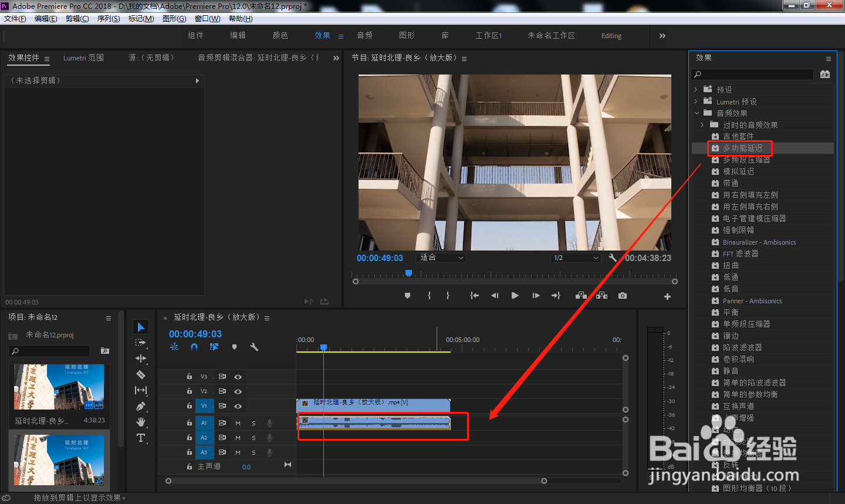Step back one frame
Image resolution: width=845 pixels, height=504 pixels.
pos(495,296)
